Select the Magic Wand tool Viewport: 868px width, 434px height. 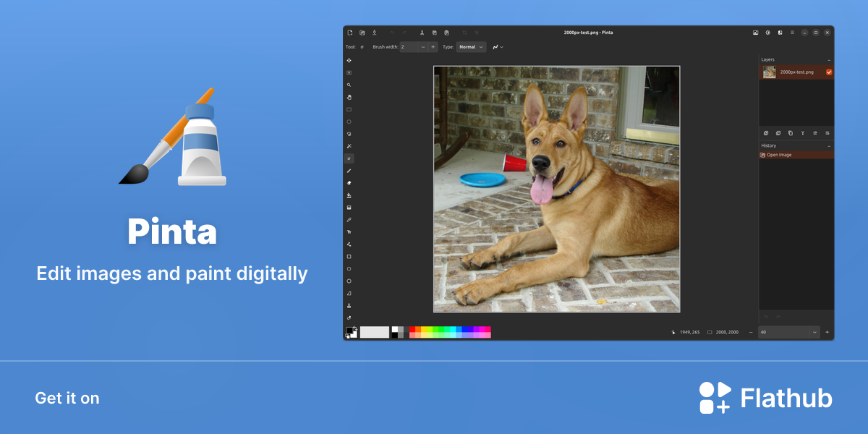[x=349, y=146]
